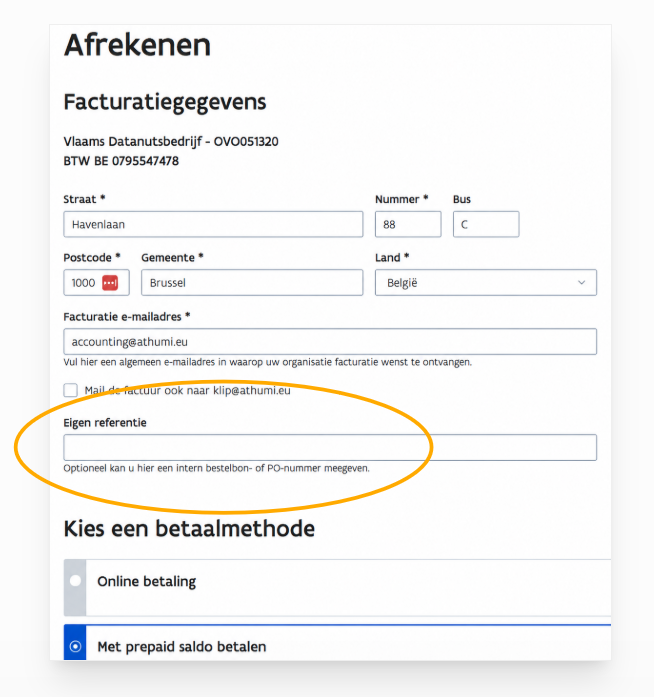This screenshot has width=654, height=697.
Task: Open the België country combo box
Action: coord(485,282)
